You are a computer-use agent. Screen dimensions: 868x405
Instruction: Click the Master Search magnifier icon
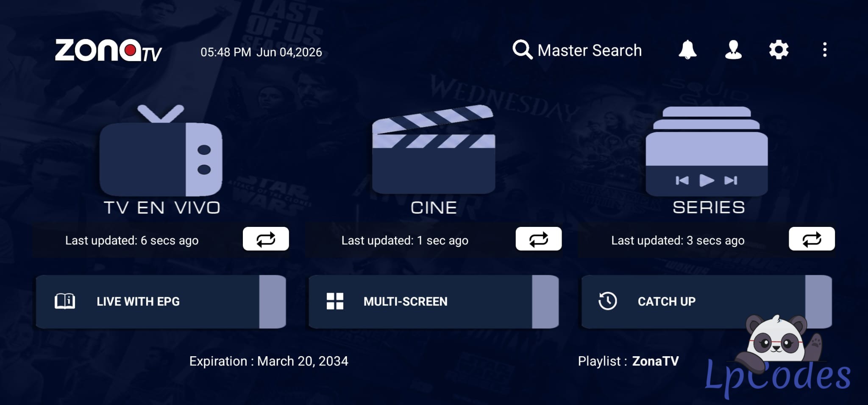point(522,50)
